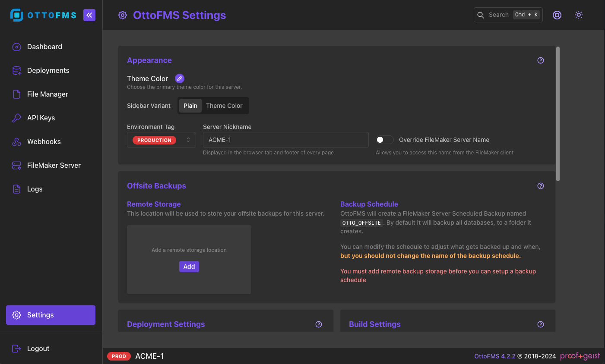The image size is (605, 364).
Task: Click the Dashboard gauge icon
Action: coord(17,47)
